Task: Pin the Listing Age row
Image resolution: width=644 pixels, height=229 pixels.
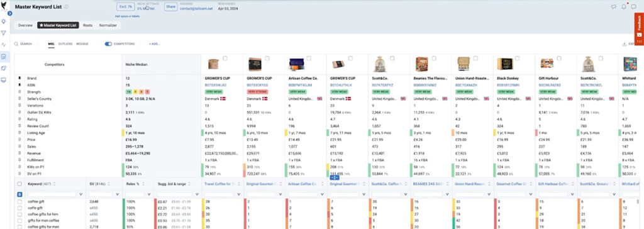Action: pyautogui.click(x=19, y=133)
